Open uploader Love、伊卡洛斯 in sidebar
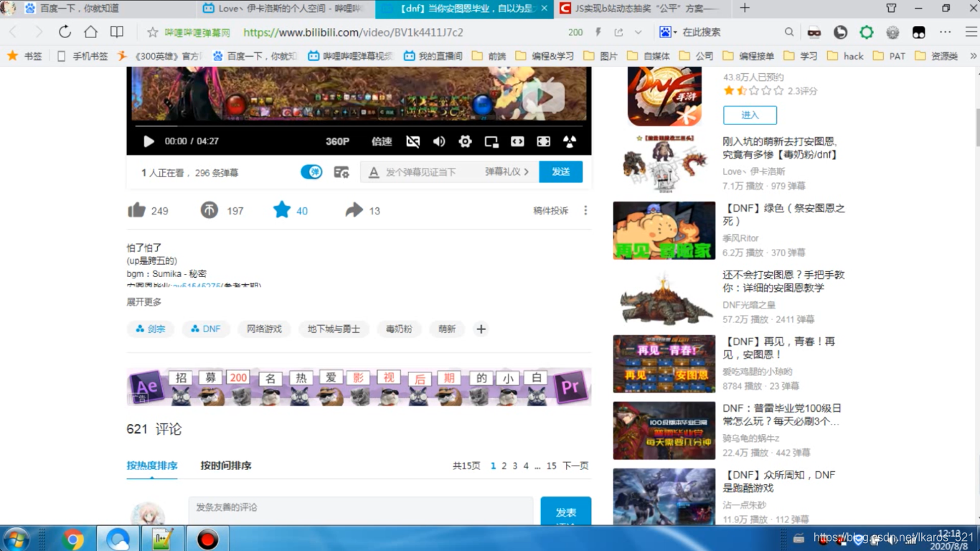The height and width of the screenshot is (551, 980). pyautogui.click(x=754, y=171)
